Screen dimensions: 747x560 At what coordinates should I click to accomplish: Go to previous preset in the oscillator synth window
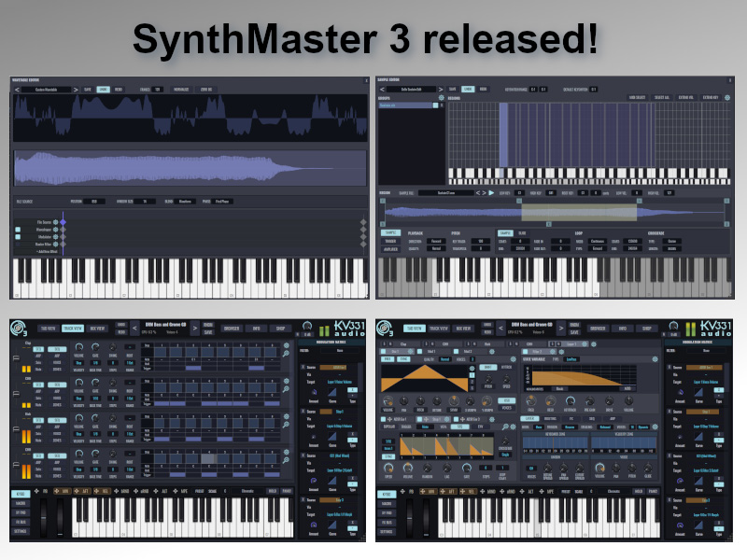pyautogui.click(x=500, y=329)
